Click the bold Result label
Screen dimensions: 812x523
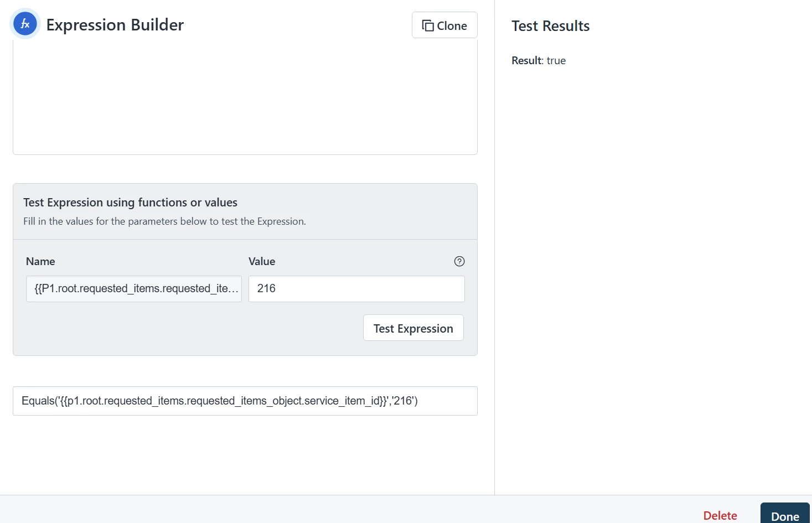[526, 60]
